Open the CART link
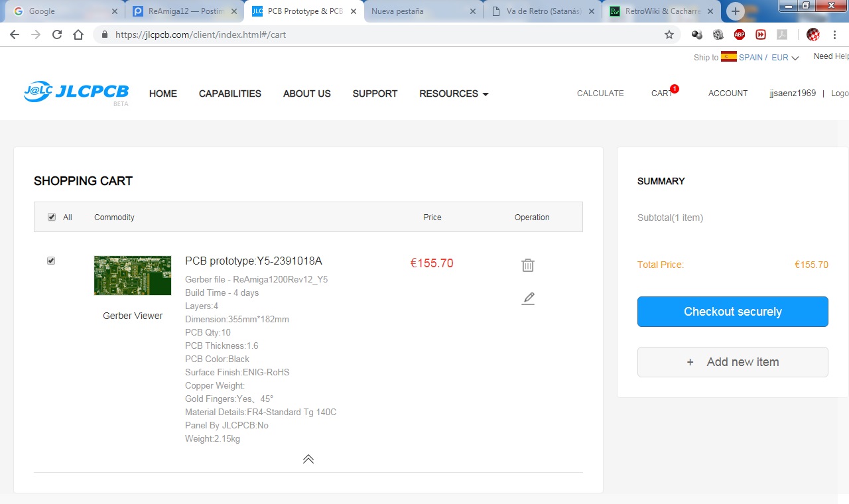The width and height of the screenshot is (849, 504). point(662,94)
